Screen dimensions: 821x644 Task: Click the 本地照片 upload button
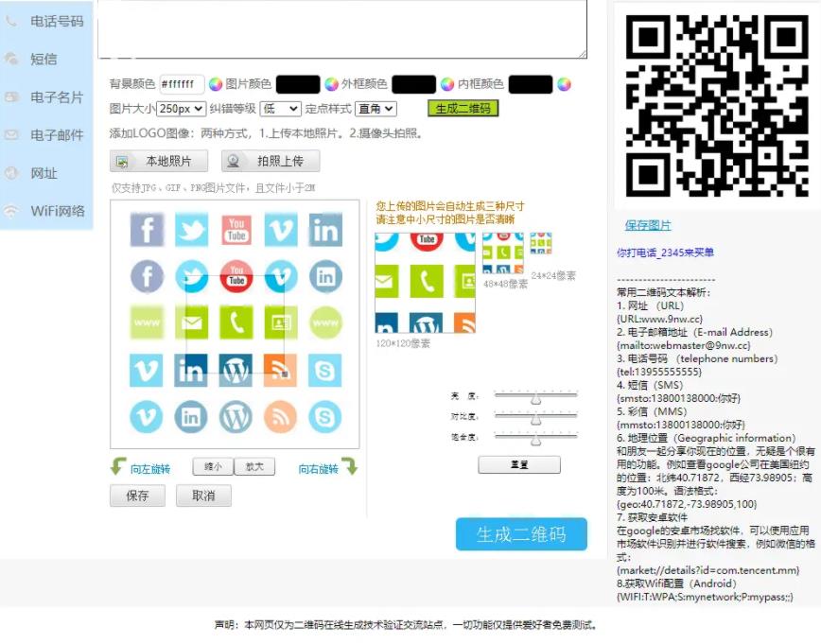click(159, 162)
